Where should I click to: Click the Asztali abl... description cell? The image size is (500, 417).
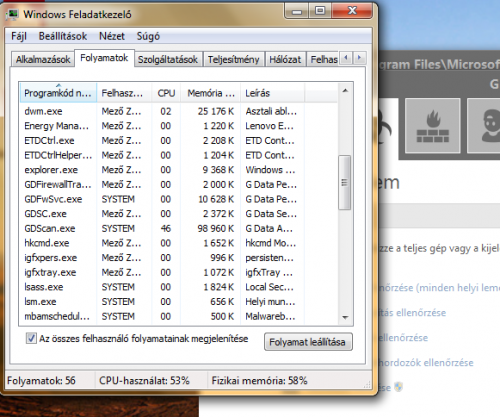[271, 111]
